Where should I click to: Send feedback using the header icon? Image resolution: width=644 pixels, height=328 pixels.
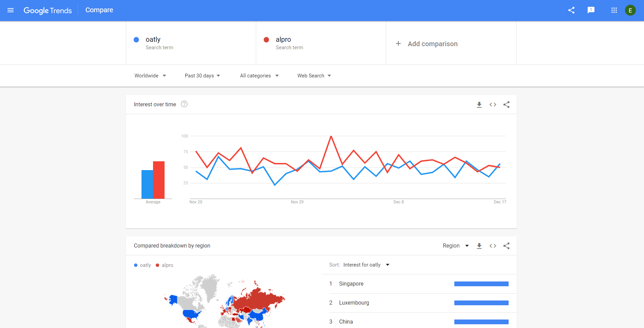click(591, 10)
